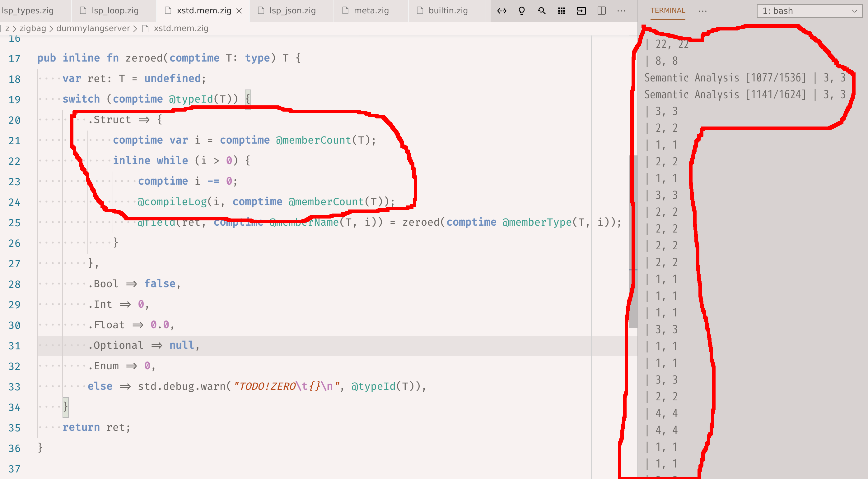The image size is (868, 479).
Task: Click '.Struct' on line 20
Action: [x=110, y=119]
